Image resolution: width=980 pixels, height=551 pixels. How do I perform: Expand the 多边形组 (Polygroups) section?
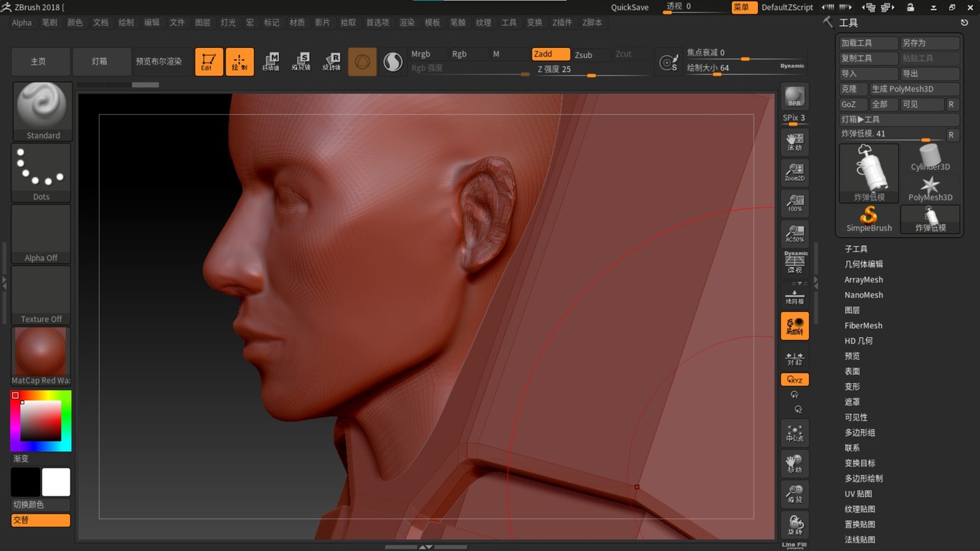coord(860,433)
